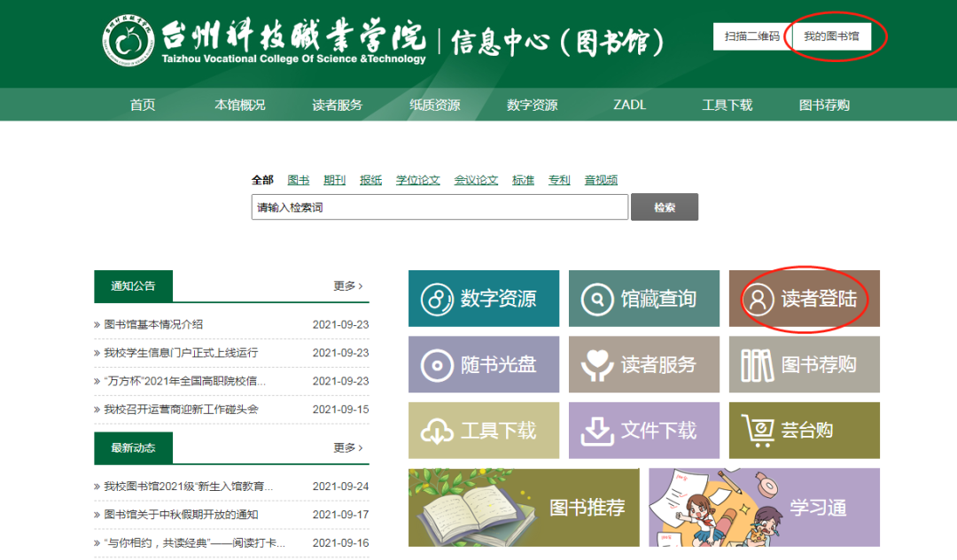
Task: Open the 工具下载 tools download icon
Action: click(x=483, y=430)
